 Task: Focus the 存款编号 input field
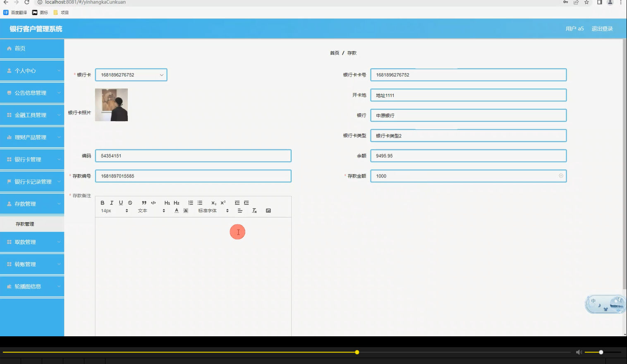193,176
